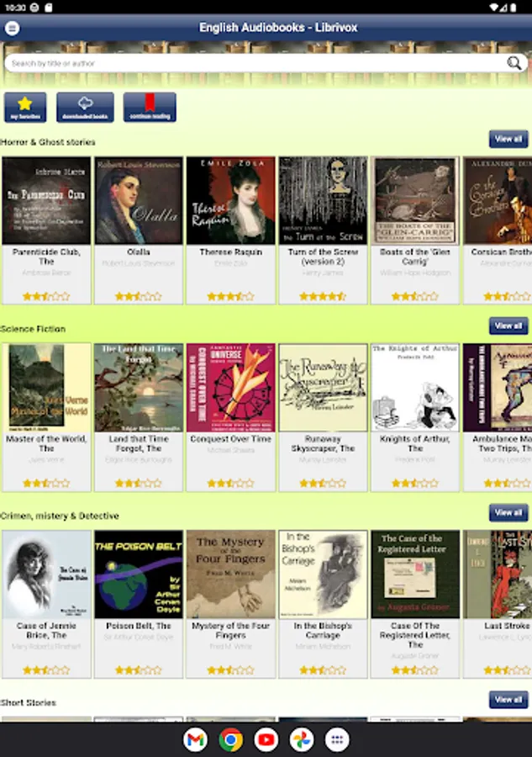The image size is (532, 757).
Task: Open YouTube from the dock
Action: tap(266, 739)
